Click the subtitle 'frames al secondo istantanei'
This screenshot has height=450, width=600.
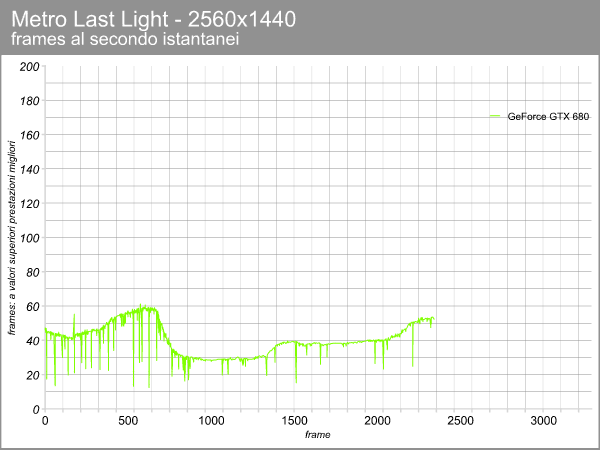(x=125, y=39)
